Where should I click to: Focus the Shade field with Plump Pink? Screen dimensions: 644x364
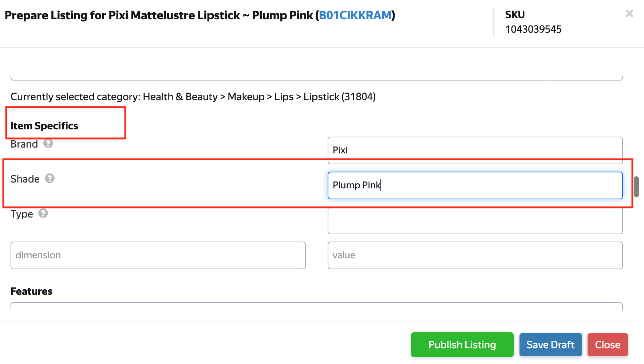(475, 185)
